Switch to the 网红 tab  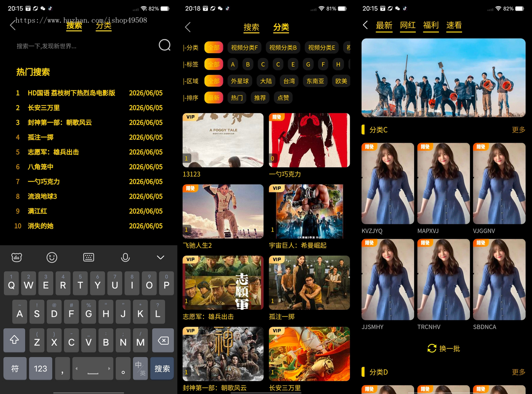pos(408,26)
